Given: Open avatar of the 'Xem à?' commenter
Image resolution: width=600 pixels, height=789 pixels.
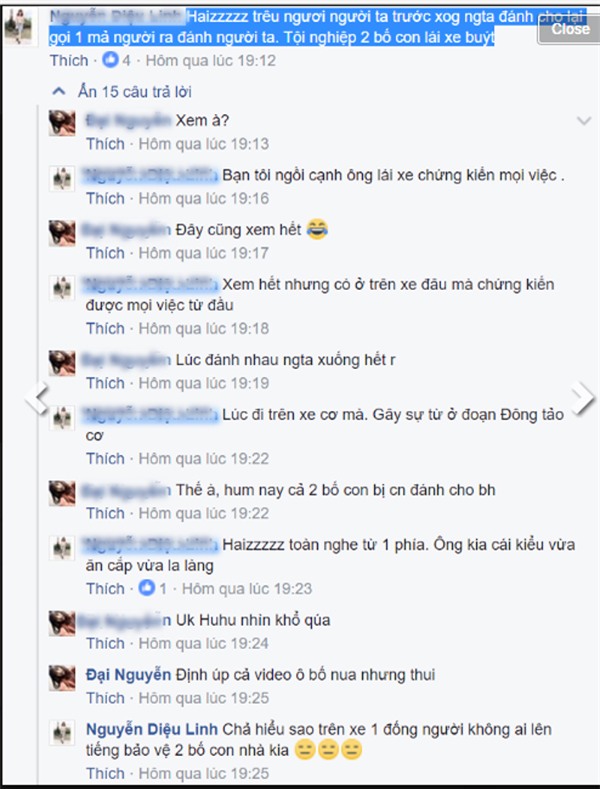Looking at the screenshot, I should click(x=62, y=123).
